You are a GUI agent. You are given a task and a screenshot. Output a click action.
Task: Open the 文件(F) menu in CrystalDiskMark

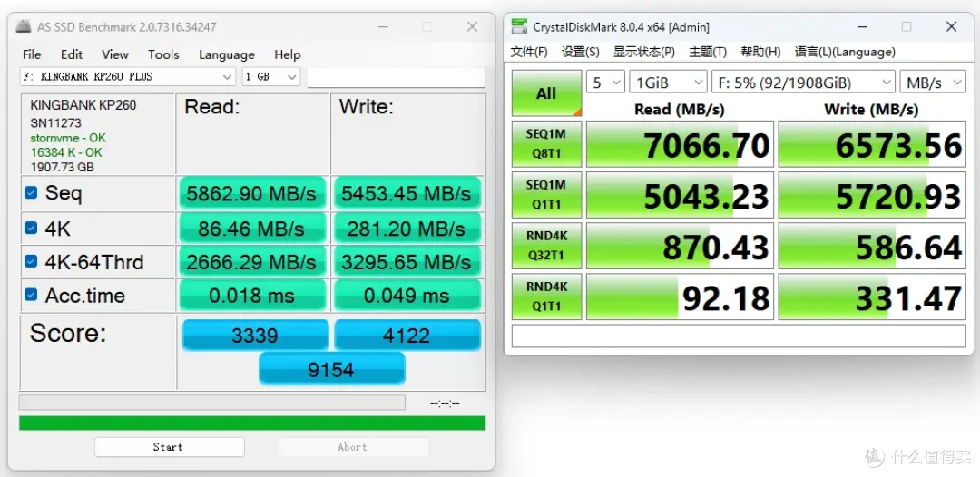click(529, 52)
